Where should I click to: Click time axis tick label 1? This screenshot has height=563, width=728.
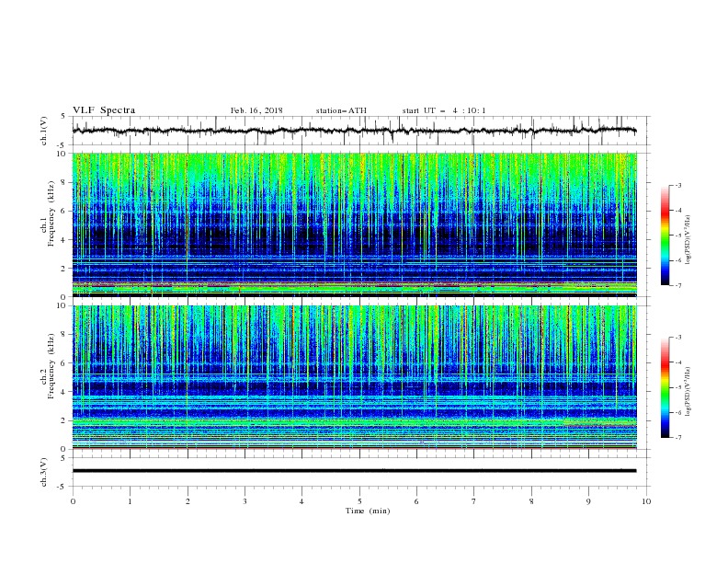pos(130,501)
